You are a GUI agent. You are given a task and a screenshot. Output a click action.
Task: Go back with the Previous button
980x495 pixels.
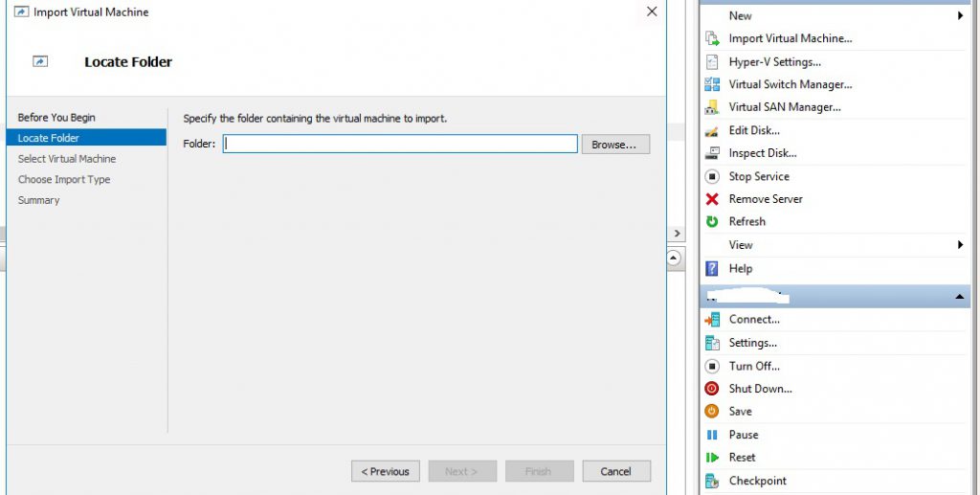pos(386,471)
